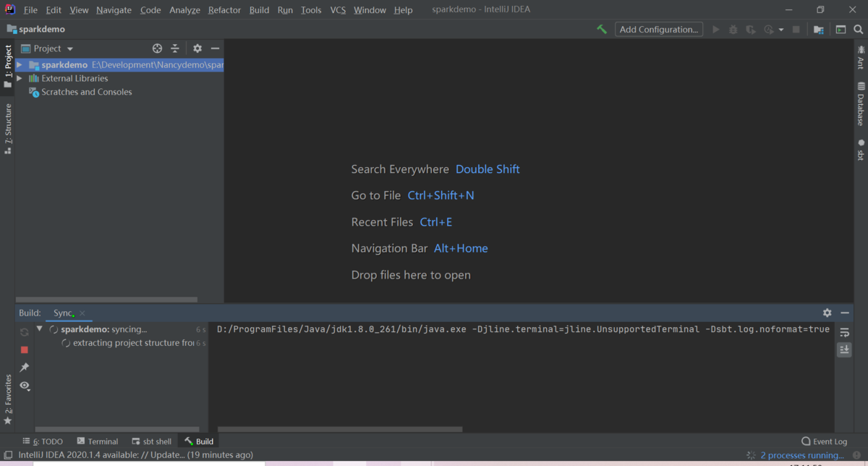Click the Run play icon in toolbar
868x466 pixels.
point(716,30)
